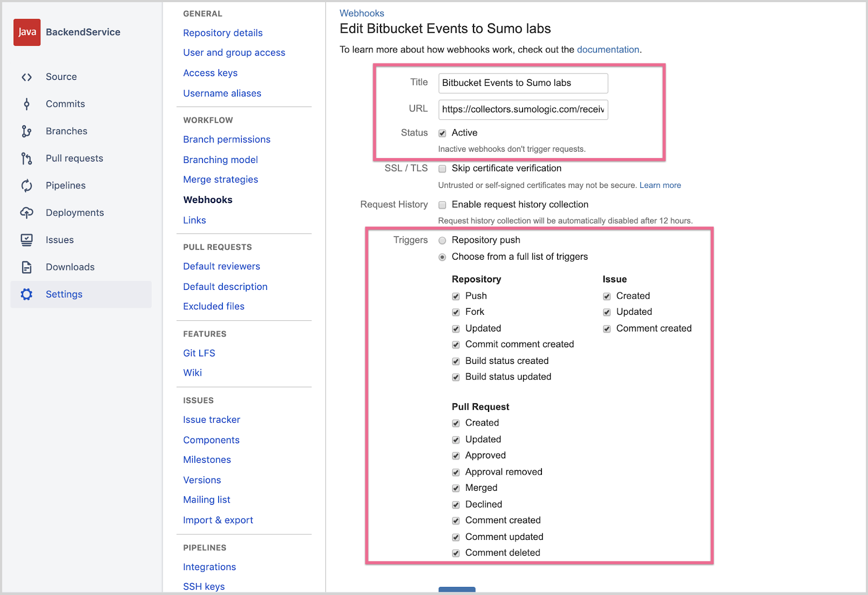868x595 pixels.
Task: Open Branch permissions settings
Action: (x=227, y=139)
